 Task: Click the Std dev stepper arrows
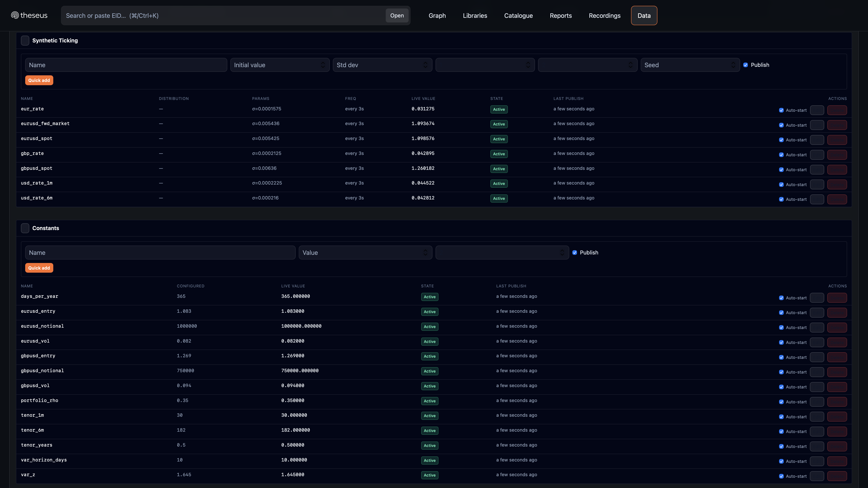point(425,65)
